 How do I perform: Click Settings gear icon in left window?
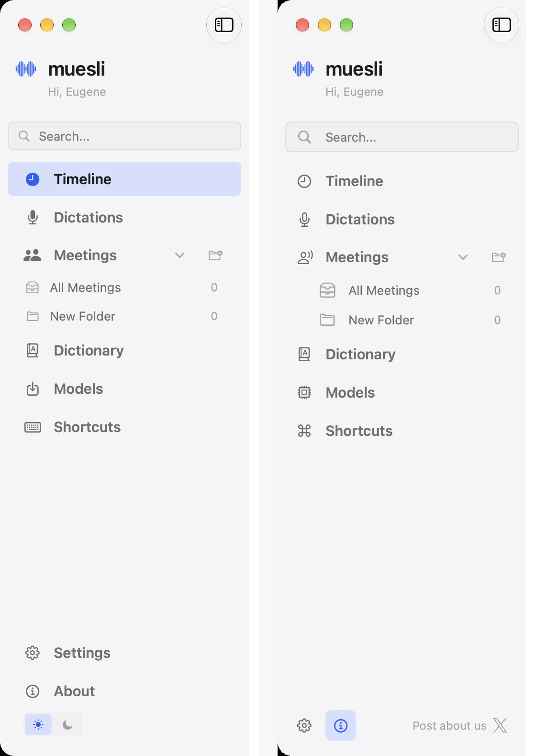(33, 653)
